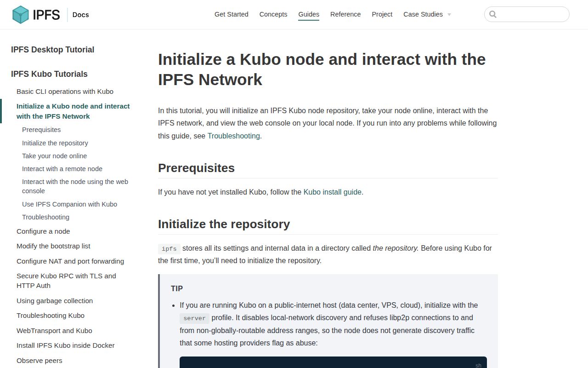Click the inline server code label

pos(194,318)
